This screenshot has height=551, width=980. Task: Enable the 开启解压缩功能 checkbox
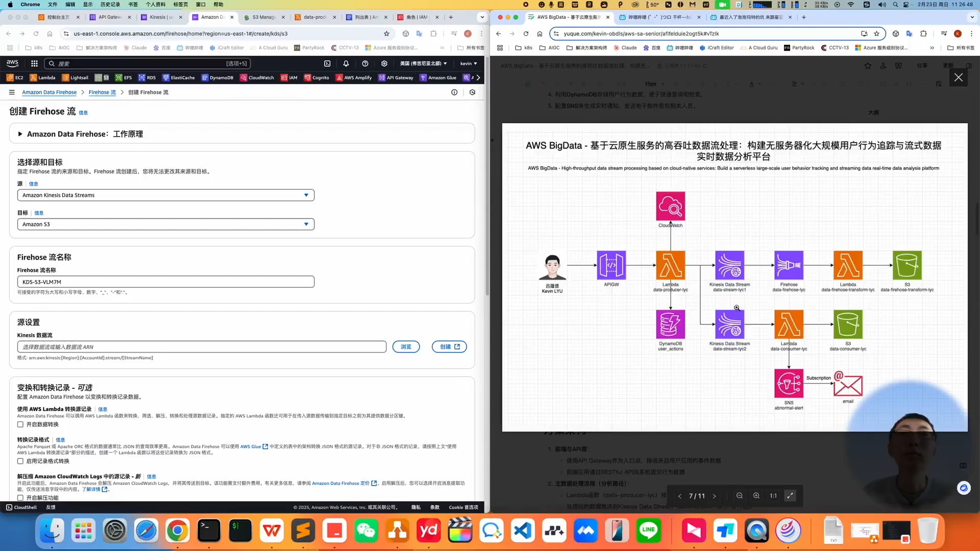[x=20, y=497]
